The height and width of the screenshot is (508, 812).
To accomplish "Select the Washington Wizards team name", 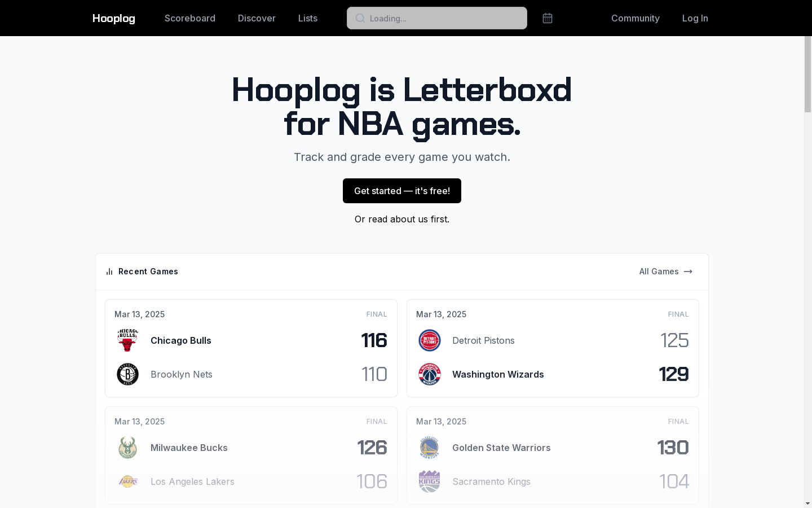I will tap(498, 374).
